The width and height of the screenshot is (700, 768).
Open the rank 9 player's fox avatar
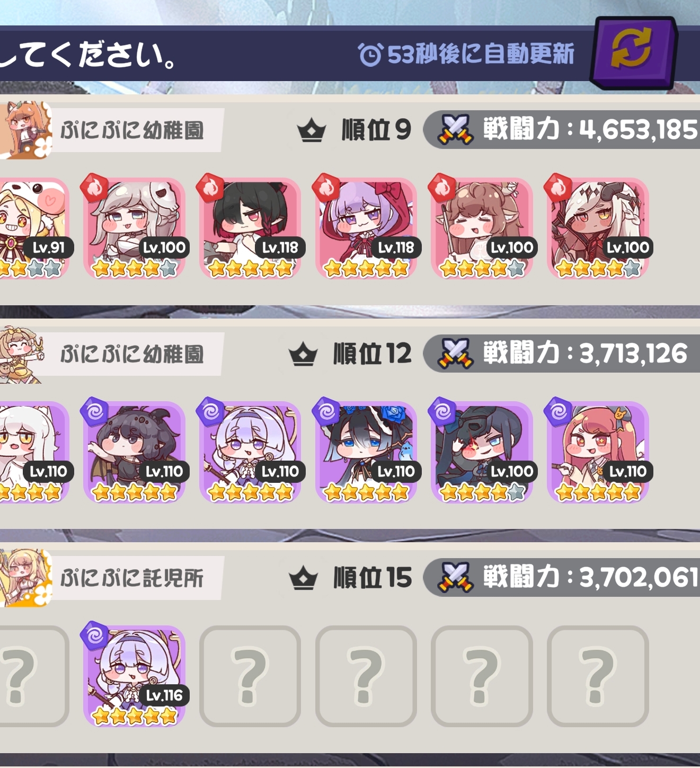pyautogui.click(x=26, y=130)
